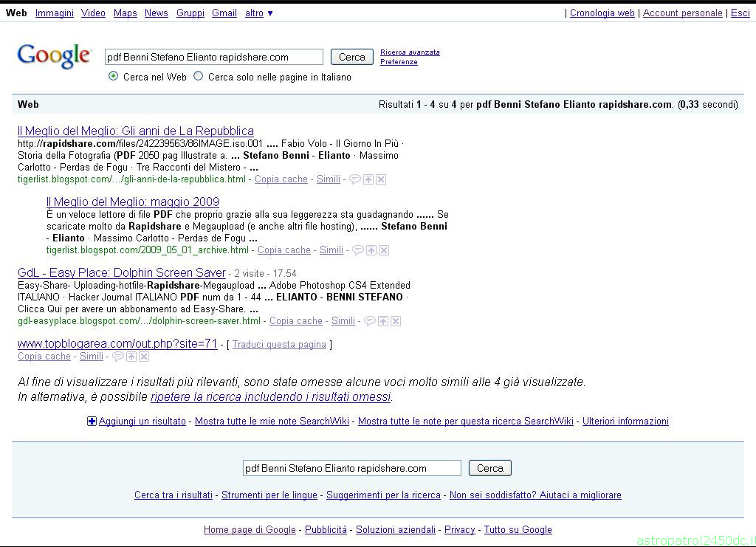Open Mostra tutte le note per questa ricerca SearchWiki
The width and height of the screenshot is (756, 547).
click(x=466, y=422)
